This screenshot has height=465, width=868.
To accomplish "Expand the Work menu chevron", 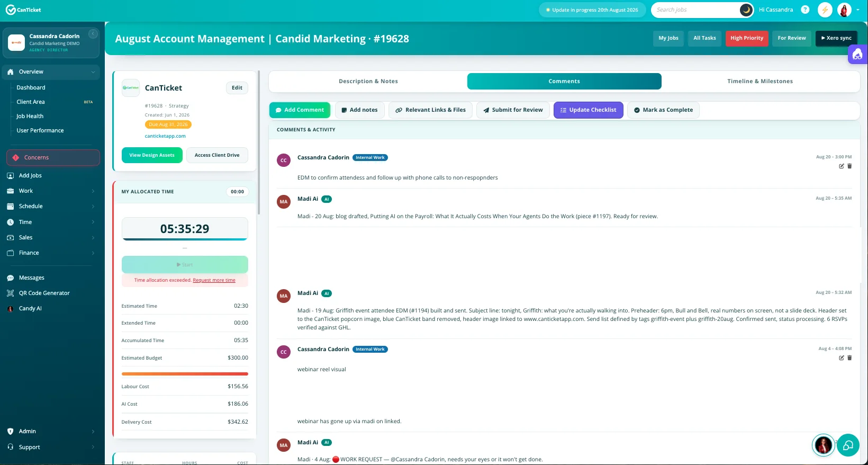I will 93,191.
